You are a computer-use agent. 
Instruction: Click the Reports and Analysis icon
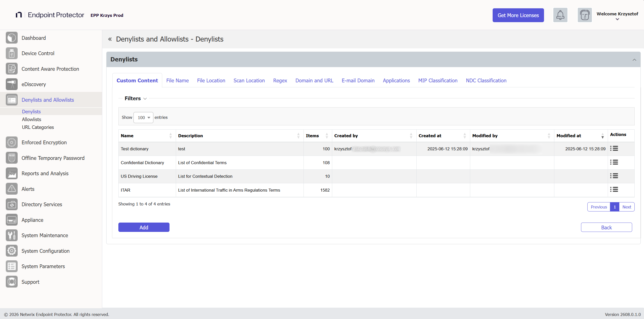pyautogui.click(x=12, y=173)
